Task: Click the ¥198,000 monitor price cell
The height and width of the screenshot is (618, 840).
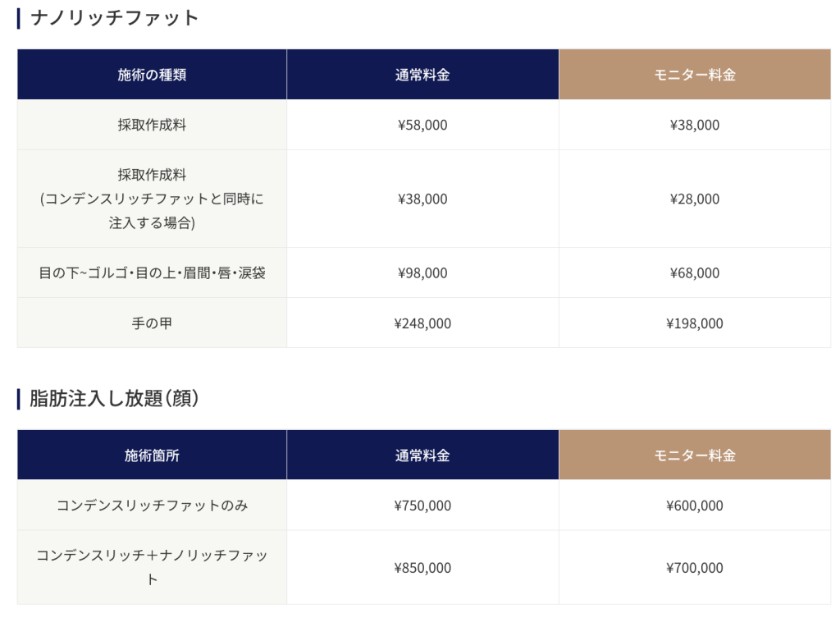Action: pos(694,323)
